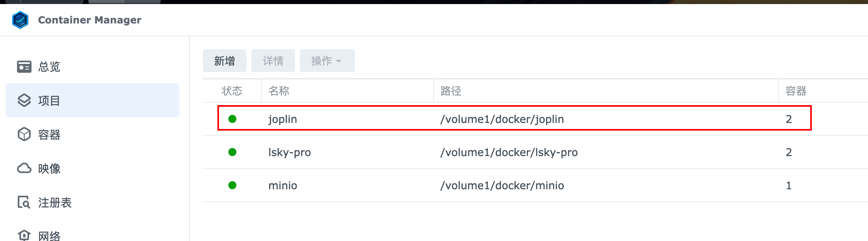Image resolution: width=868 pixels, height=241 pixels.
Task: Click the Container Manager hexagon logo
Action: click(20, 20)
